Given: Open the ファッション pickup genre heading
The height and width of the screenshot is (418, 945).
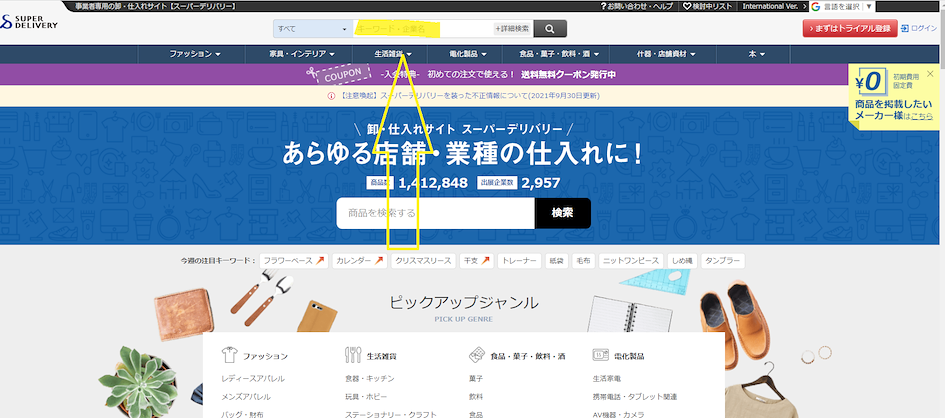Looking at the screenshot, I should 265,356.
